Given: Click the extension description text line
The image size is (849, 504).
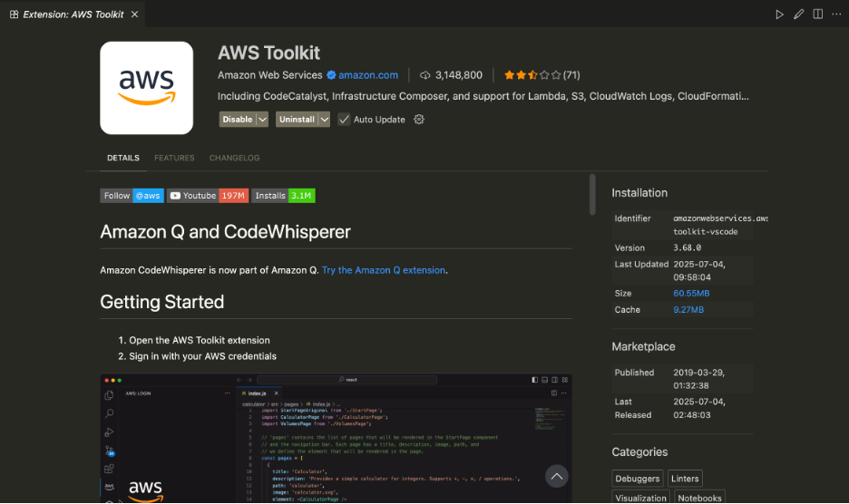Looking at the screenshot, I should coord(483,96).
